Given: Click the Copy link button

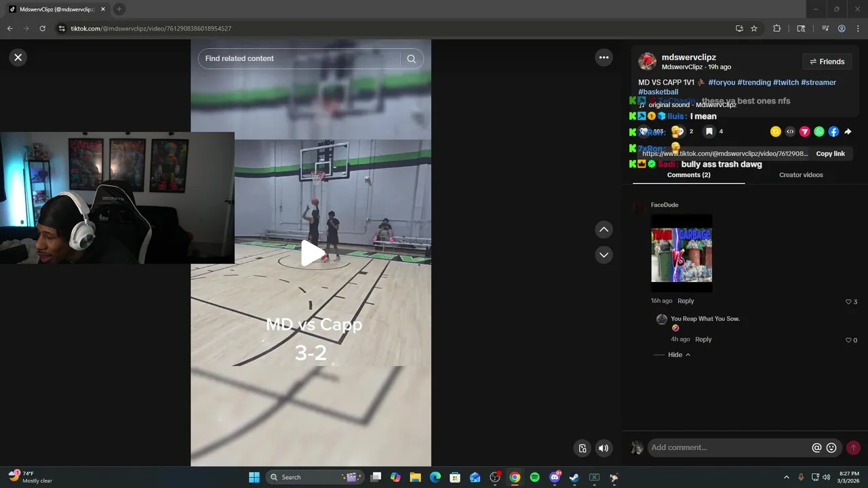Looking at the screenshot, I should [830, 154].
